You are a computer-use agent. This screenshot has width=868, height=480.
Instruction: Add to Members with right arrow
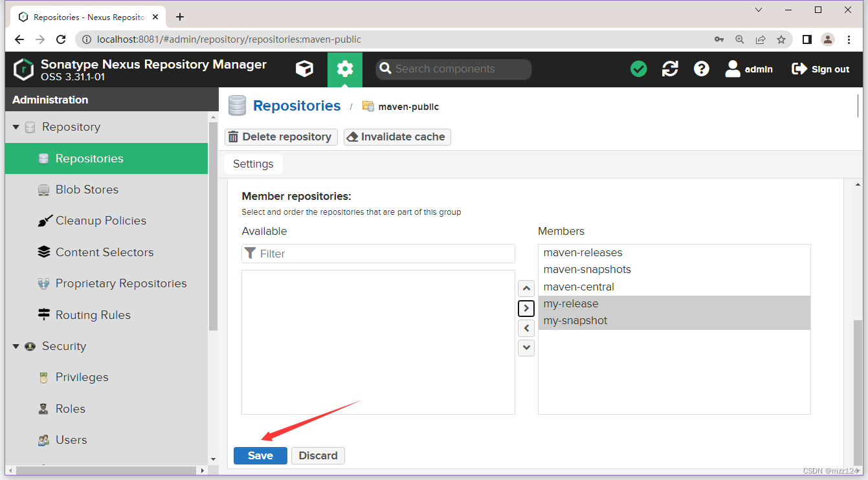pos(526,308)
